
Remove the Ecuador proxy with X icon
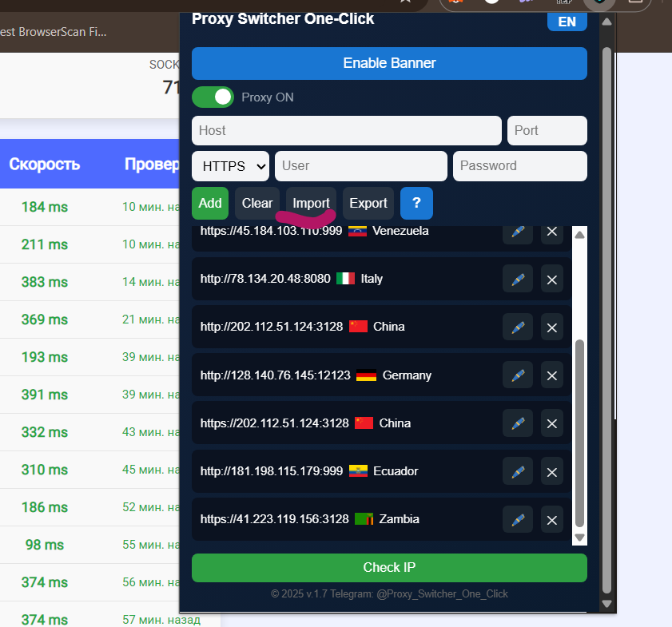(x=551, y=471)
